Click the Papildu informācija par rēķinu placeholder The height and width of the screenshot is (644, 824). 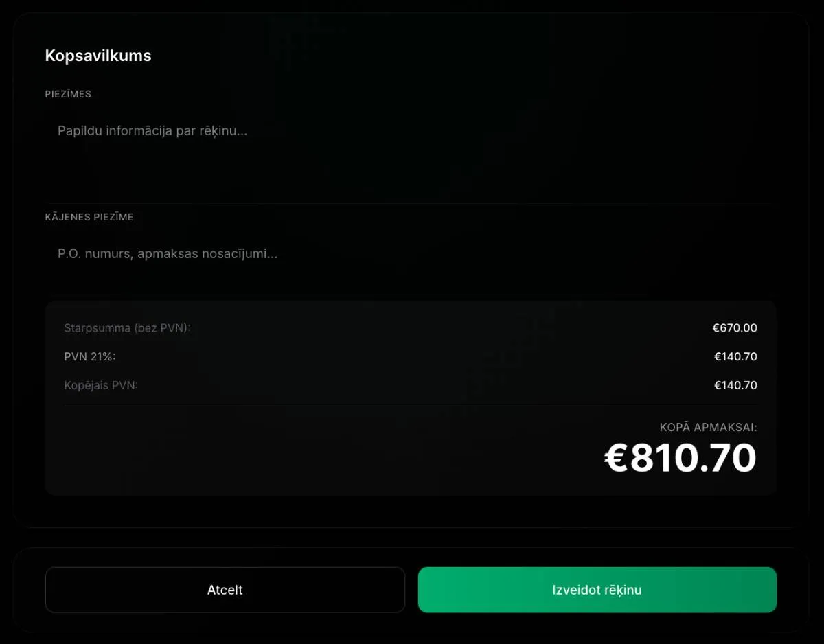[152, 130]
